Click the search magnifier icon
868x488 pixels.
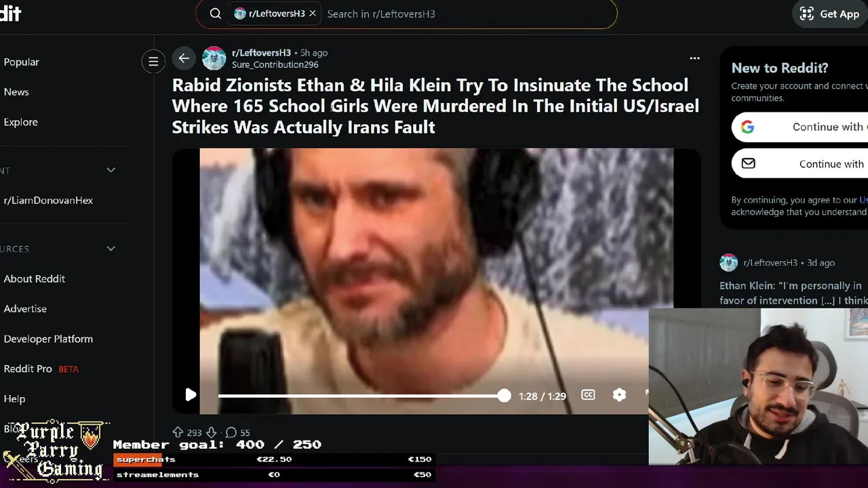coord(215,14)
